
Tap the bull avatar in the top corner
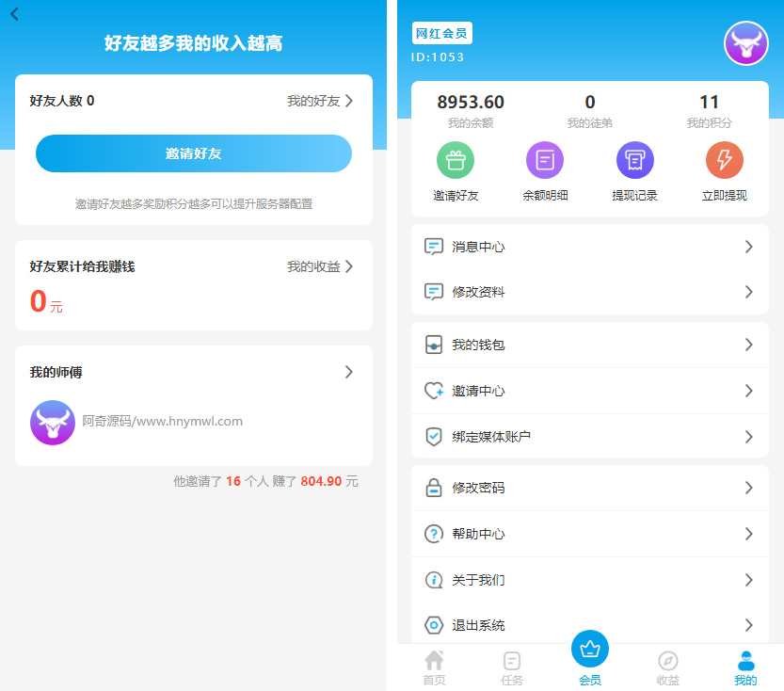point(745,42)
